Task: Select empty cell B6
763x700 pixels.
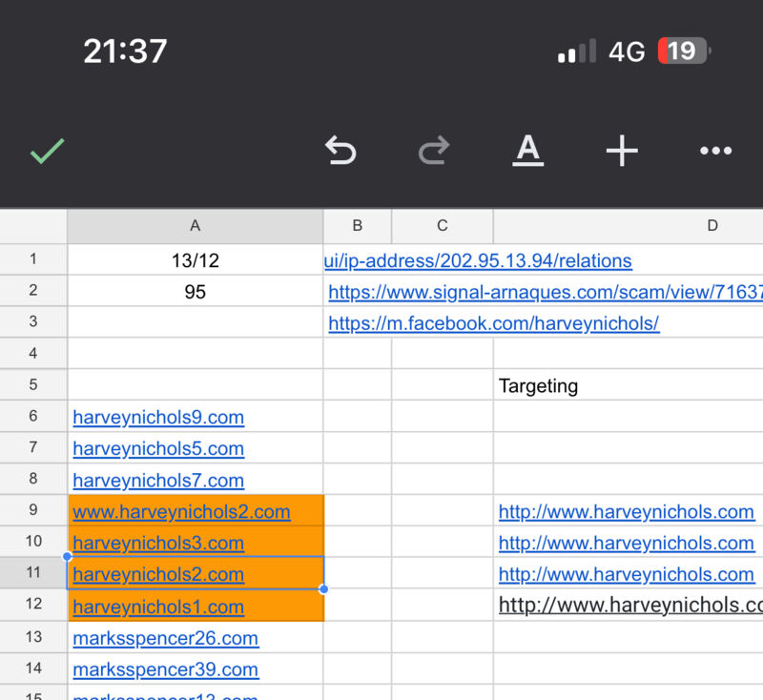Action: [x=357, y=416]
